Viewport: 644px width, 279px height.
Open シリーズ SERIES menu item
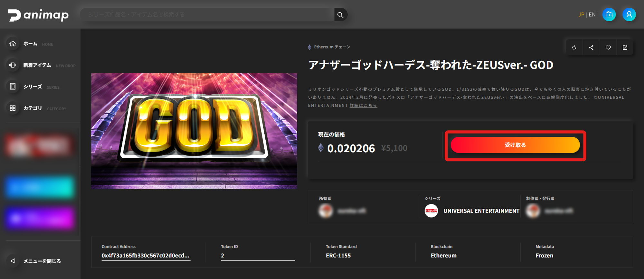coord(33,86)
